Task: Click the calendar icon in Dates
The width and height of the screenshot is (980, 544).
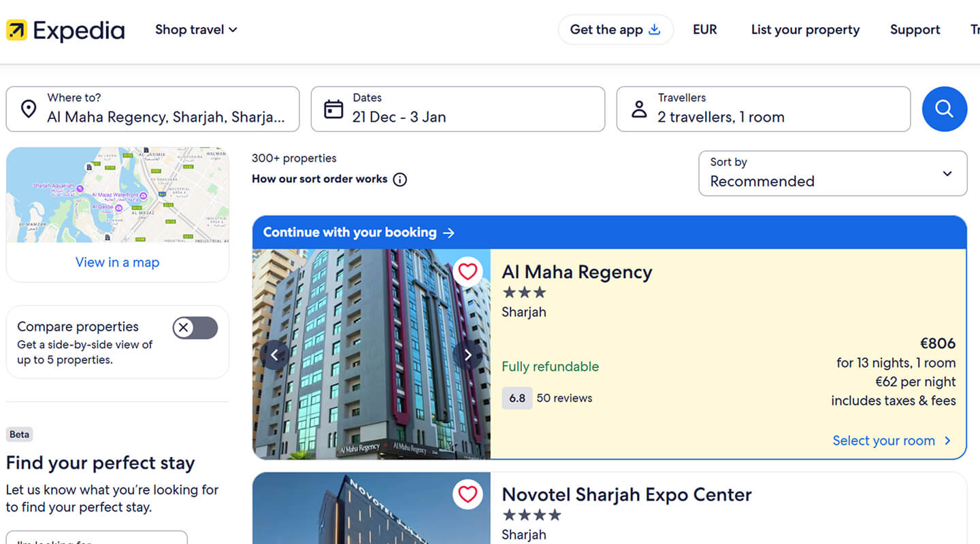Action: click(333, 109)
